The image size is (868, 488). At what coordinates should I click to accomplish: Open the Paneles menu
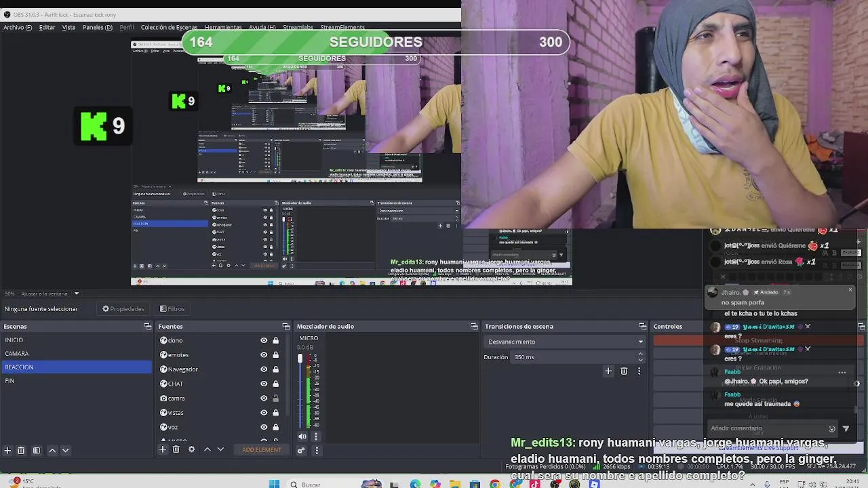(x=97, y=27)
